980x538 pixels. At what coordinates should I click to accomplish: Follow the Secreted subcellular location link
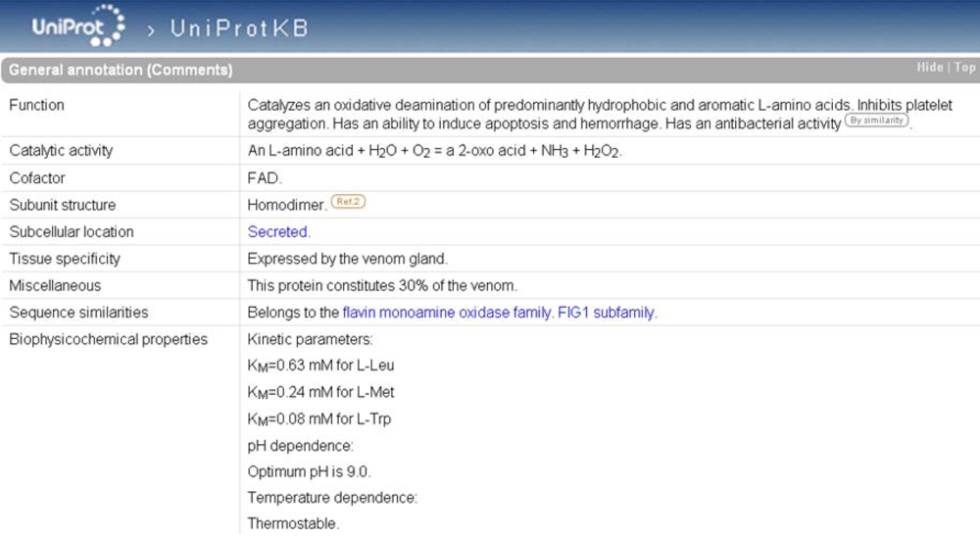pos(277,232)
